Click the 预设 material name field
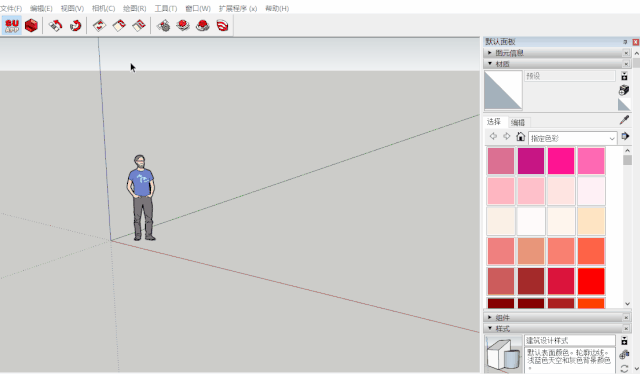 tap(570, 76)
